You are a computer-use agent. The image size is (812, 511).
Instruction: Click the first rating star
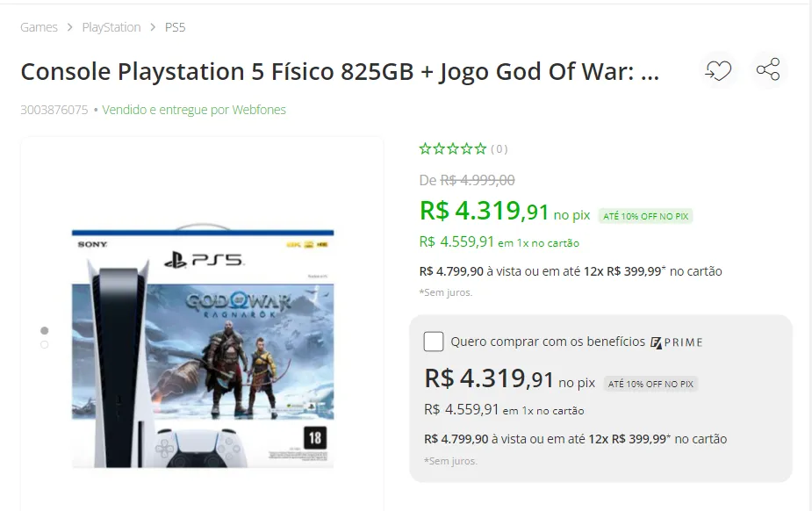(427, 148)
